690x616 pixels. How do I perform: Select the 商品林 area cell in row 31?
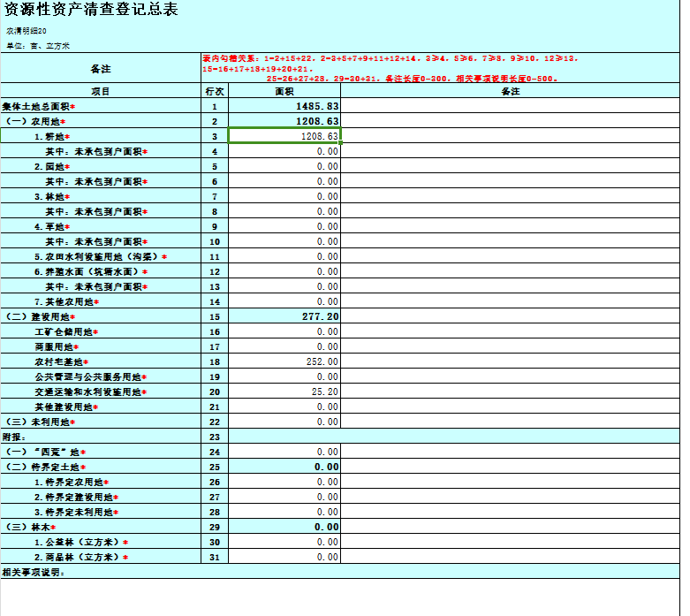coord(284,557)
